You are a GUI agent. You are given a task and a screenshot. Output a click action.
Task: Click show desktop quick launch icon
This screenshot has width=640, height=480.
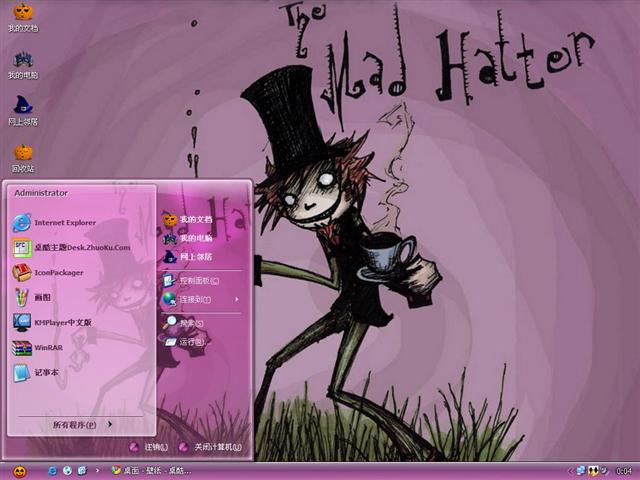click(82, 471)
